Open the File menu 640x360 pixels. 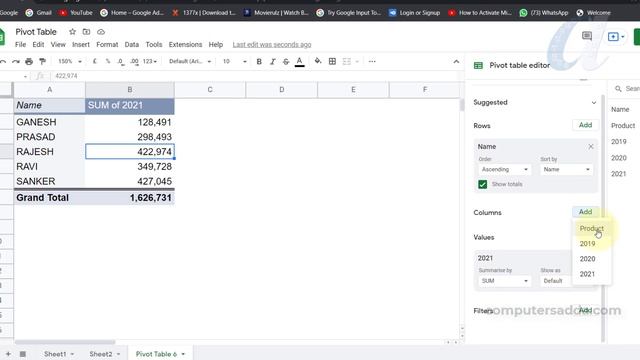click(20, 44)
